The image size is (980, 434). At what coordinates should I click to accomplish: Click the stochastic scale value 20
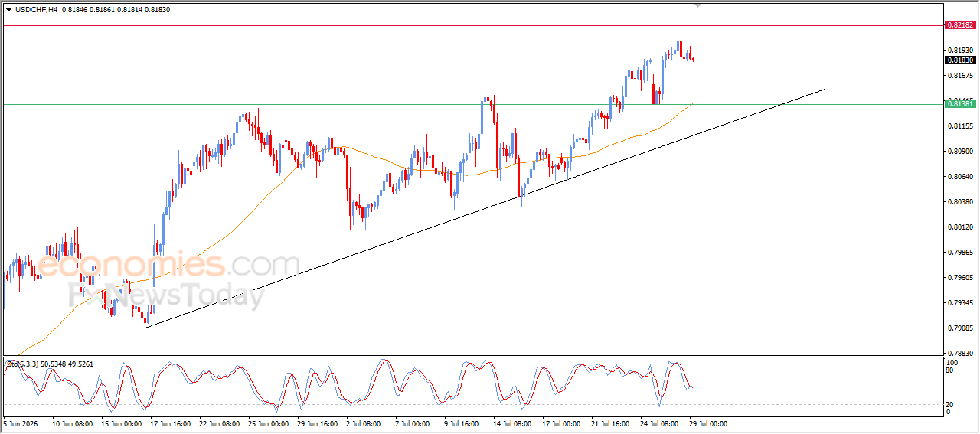950,403
